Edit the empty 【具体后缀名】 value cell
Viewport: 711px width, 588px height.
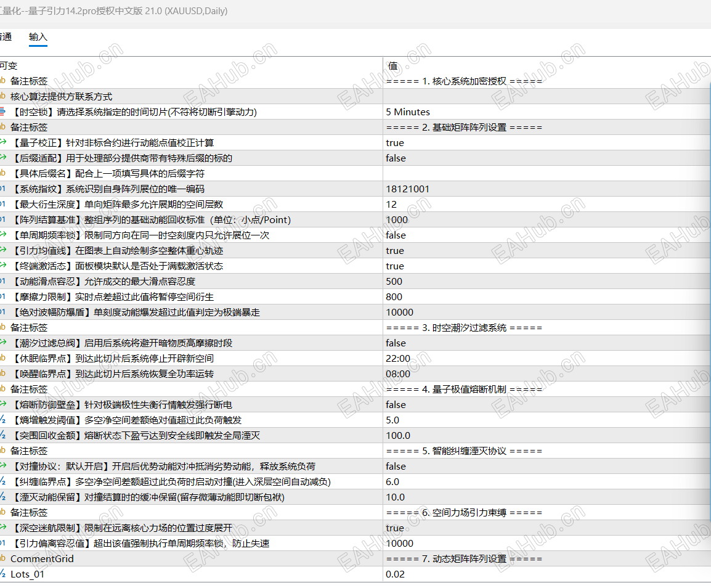pos(547,174)
